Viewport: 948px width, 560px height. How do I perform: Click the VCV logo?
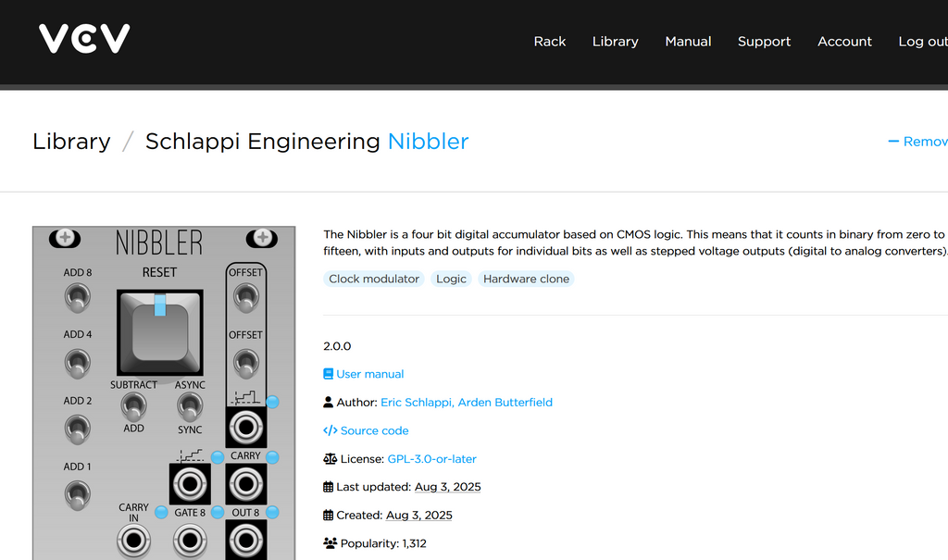point(84,39)
